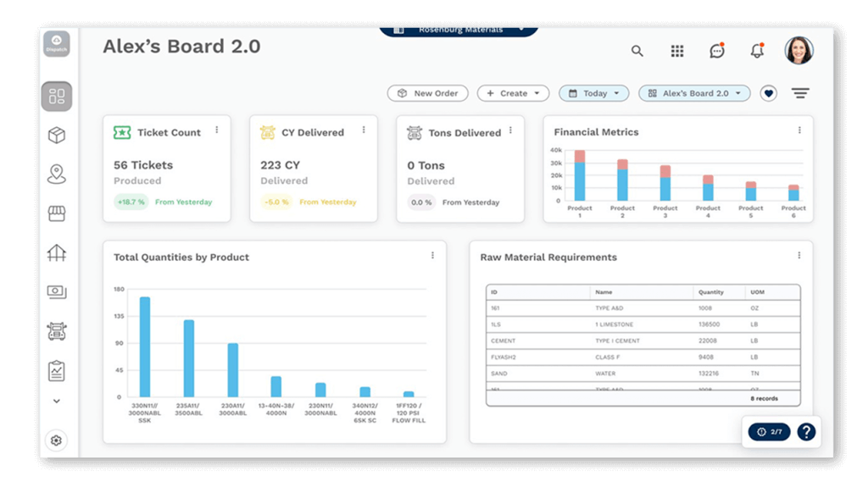868x488 pixels.
Task: Open the Ticket Count card menu
Action: tap(217, 129)
